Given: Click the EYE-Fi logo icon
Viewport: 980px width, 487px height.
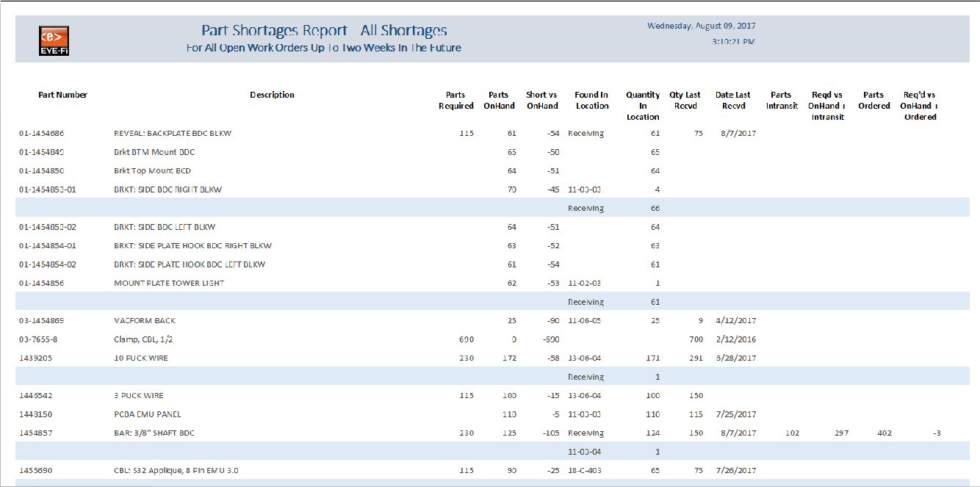Looking at the screenshot, I should 54,42.
